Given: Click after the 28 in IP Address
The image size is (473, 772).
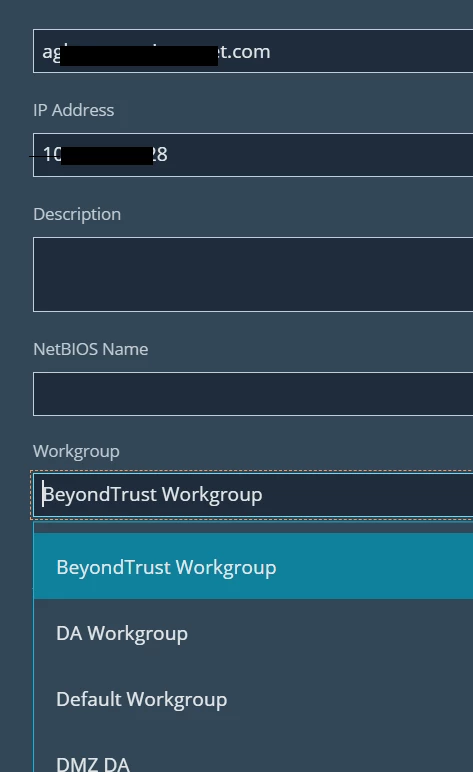Looking at the screenshot, I should (x=169, y=155).
